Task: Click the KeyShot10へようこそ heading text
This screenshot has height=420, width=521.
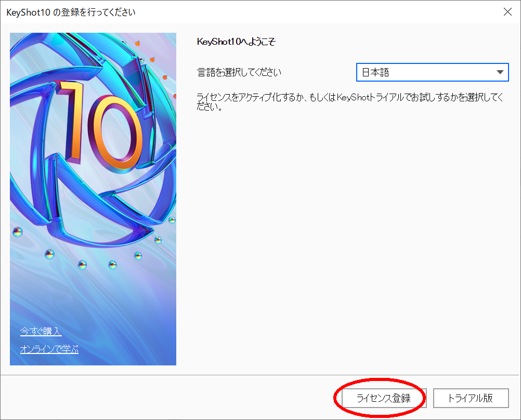Action: pyautogui.click(x=236, y=42)
